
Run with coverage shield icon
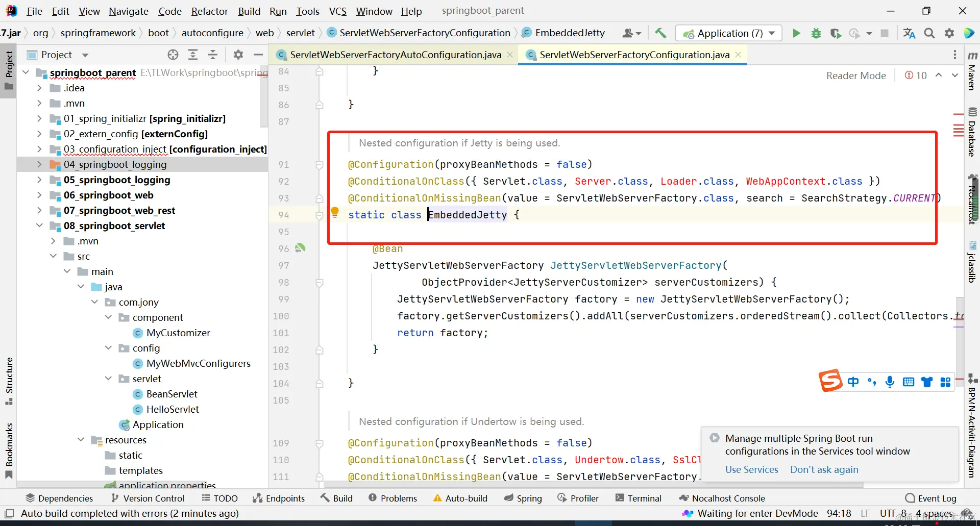coord(836,33)
